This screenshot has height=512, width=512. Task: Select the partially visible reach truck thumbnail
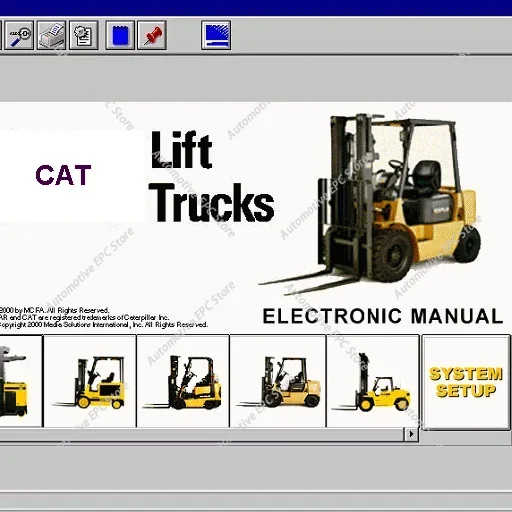pyautogui.click(x=21, y=381)
